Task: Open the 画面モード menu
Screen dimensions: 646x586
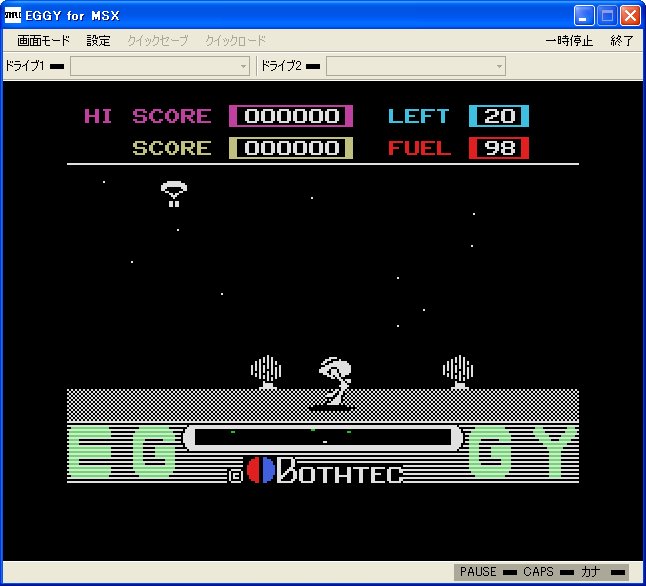Action: click(43, 40)
